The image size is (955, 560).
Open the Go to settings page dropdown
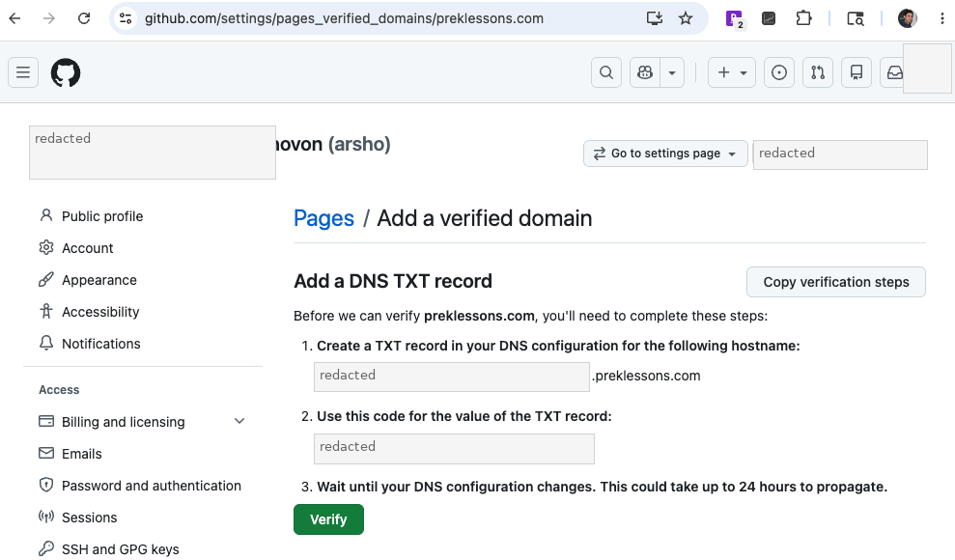(x=665, y=154)
